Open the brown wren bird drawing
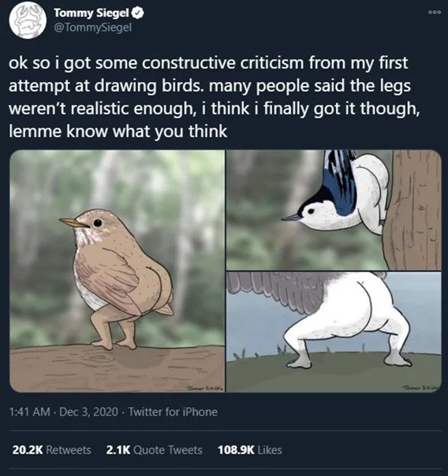Screen dimensions: 448x476 pyautogui.click(x=118, y=271)
